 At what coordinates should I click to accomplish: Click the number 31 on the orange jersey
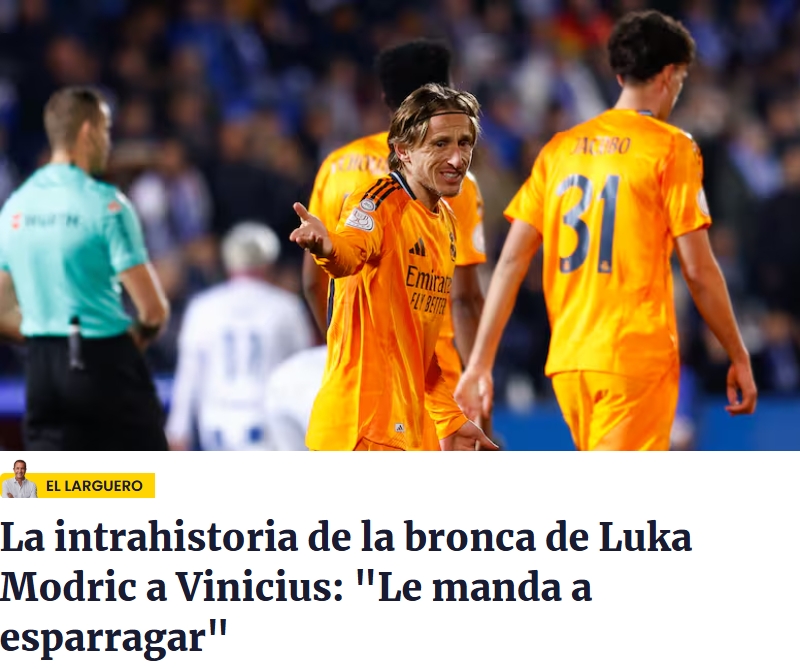pyautogui.click(x=588, y=223)
